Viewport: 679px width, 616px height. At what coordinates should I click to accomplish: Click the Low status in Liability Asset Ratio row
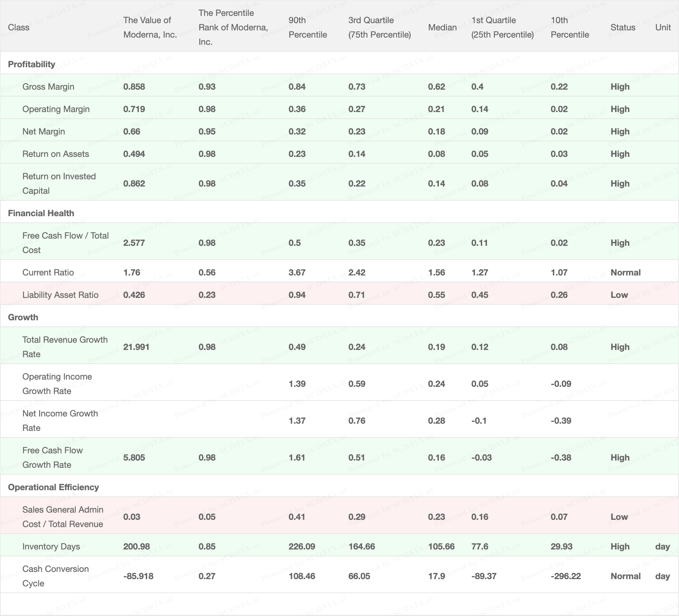coord(619,295)
